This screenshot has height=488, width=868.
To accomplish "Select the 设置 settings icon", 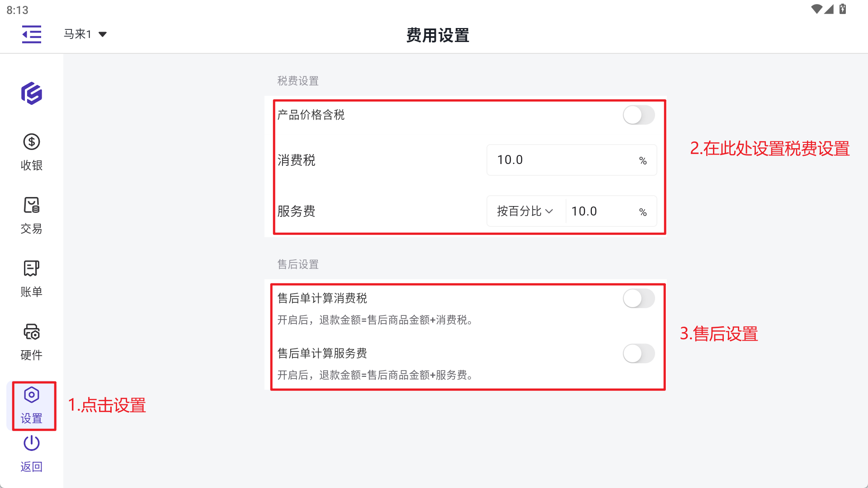I will coord(32,395).
